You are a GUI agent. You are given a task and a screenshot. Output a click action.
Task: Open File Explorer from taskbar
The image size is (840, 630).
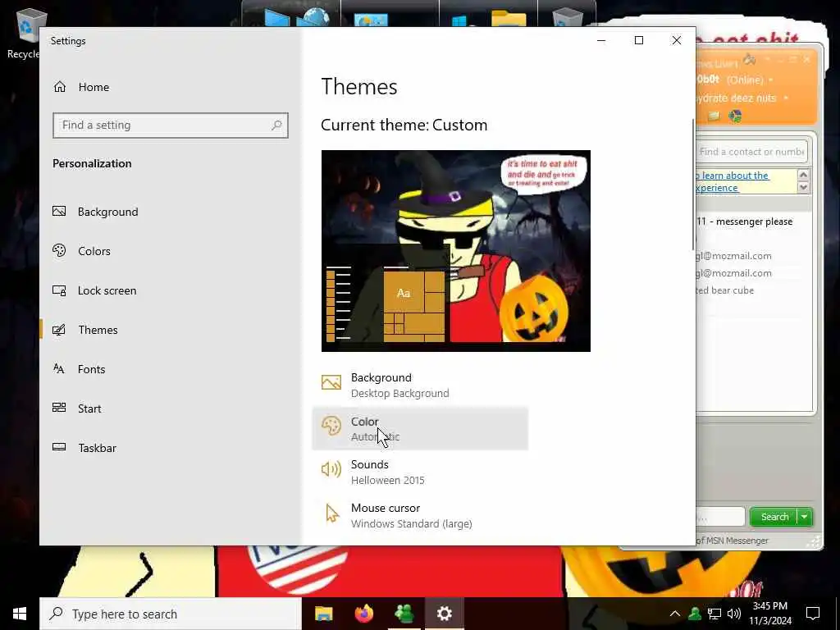click(323, 614)
